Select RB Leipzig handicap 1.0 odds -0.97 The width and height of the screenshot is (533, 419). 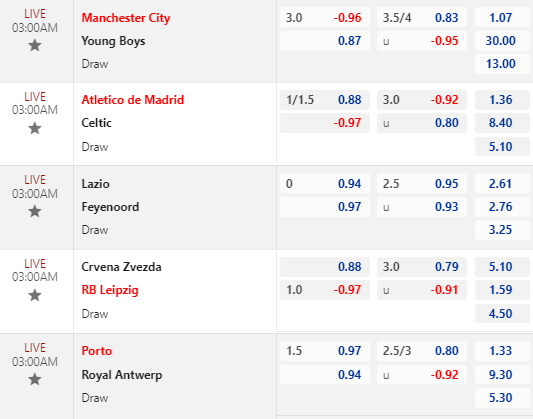pos(325,290)
